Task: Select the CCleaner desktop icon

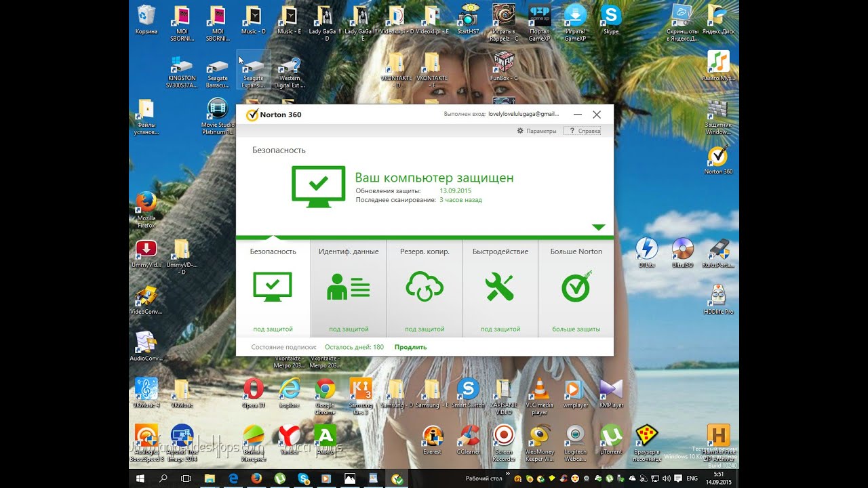Action: (468, 440)
